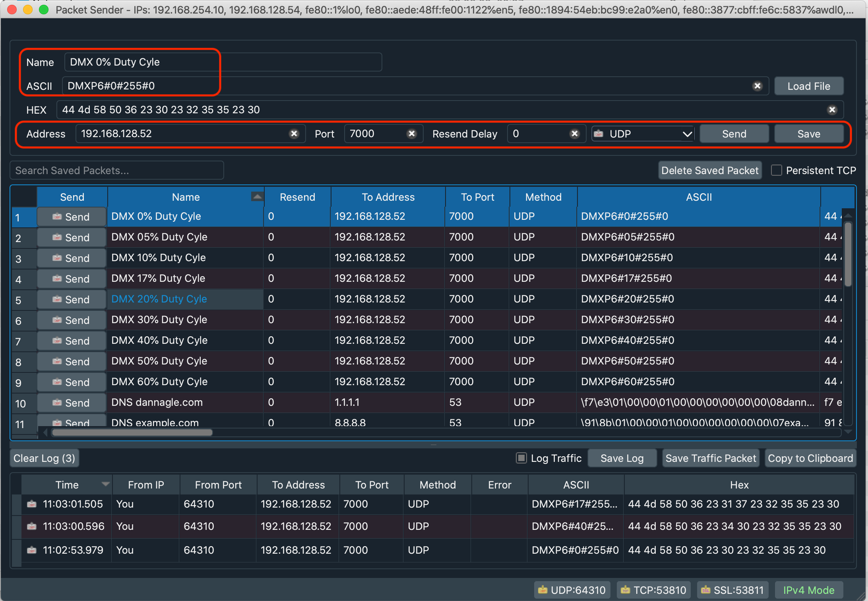Toggle the Log Traffic checkbox
The height and width of the screenshot is (601, 868).
521,458
